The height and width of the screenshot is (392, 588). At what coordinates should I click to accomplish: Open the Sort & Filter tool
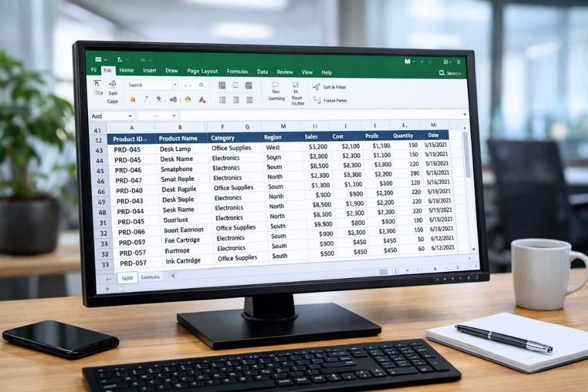pos(333,87)
